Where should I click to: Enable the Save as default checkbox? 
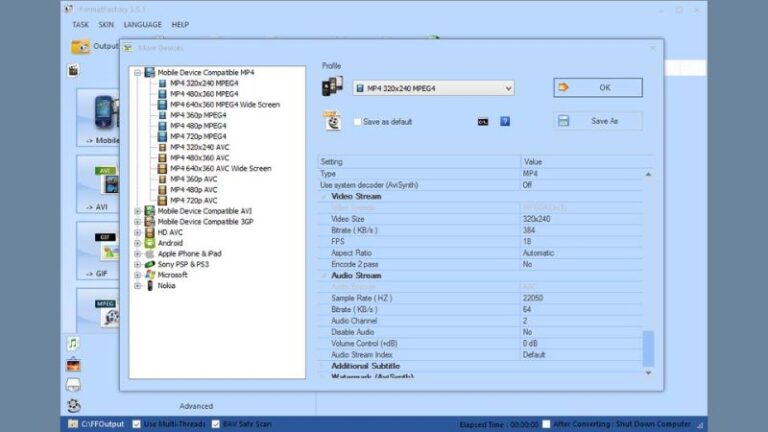click(x=357, y=122)
